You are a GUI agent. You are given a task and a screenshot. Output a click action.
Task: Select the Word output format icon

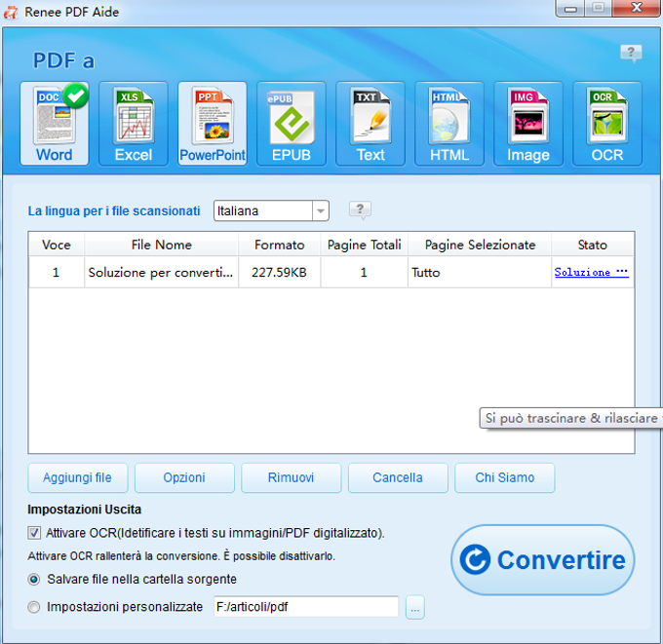pyautogui.click(x=55, y=124)
